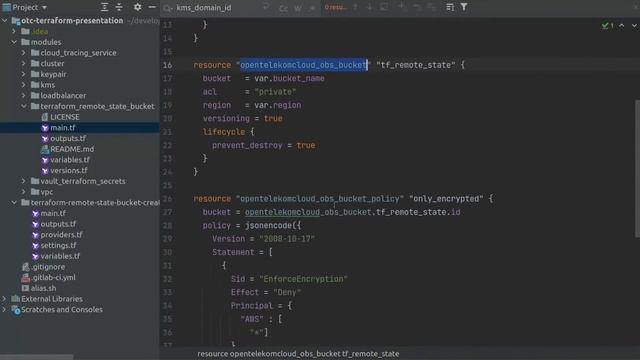
Task: Expand the keypair folder
Action: [x=24, y=74]
